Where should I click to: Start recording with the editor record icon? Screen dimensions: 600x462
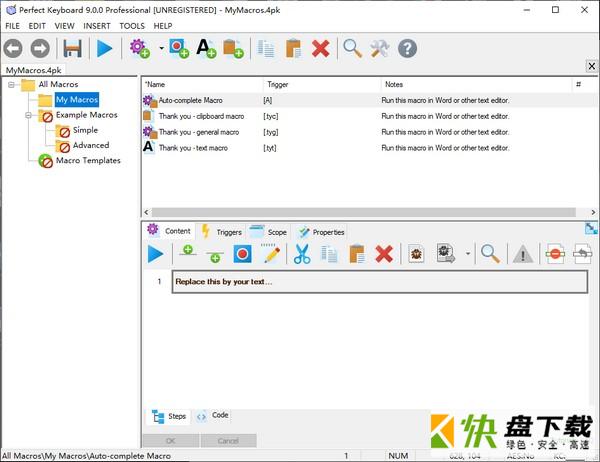tap(243, 254)
